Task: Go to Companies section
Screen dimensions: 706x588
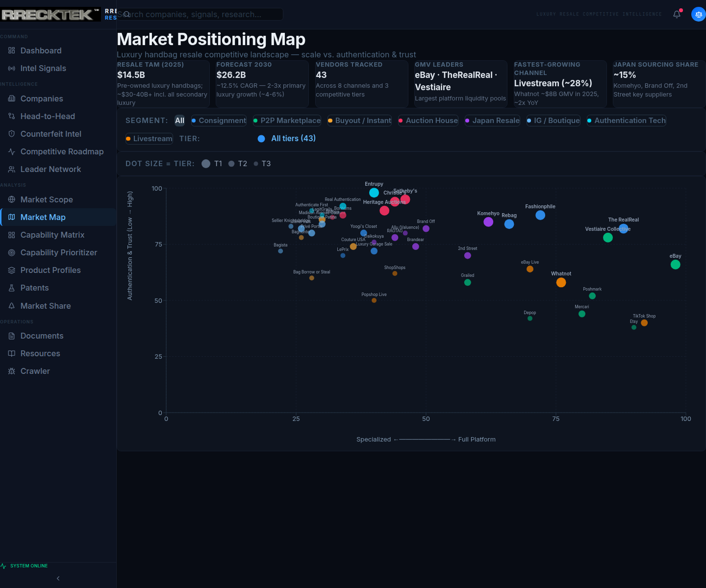Action: (x=58, y=98)
